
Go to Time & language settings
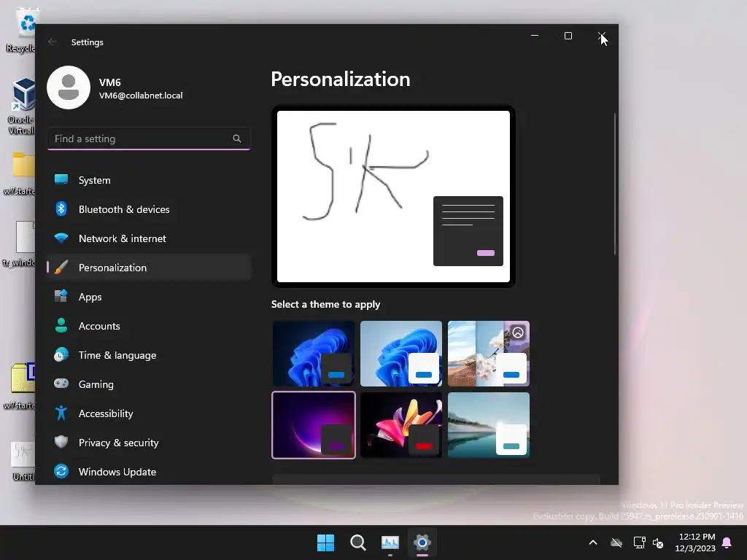coord(149,355)
